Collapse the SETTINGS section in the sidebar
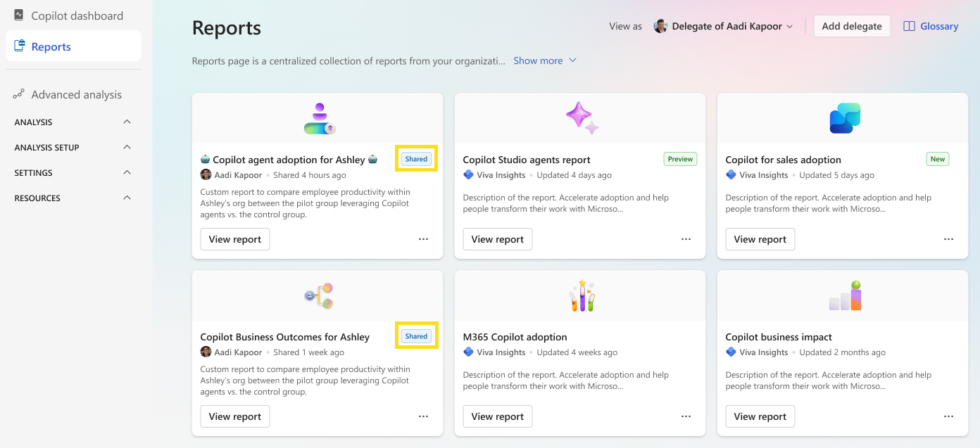This screenshot has height=448, width=980. tap(127, 172)
